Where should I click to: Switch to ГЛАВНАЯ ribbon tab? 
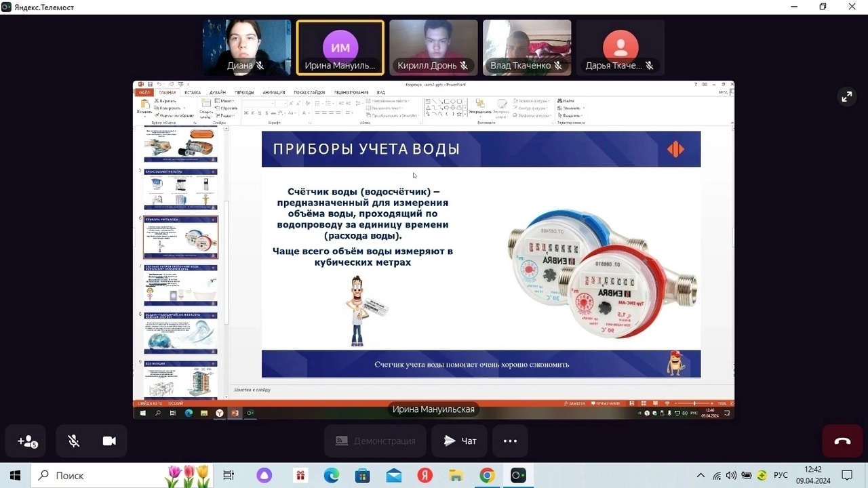pos(167,93)
